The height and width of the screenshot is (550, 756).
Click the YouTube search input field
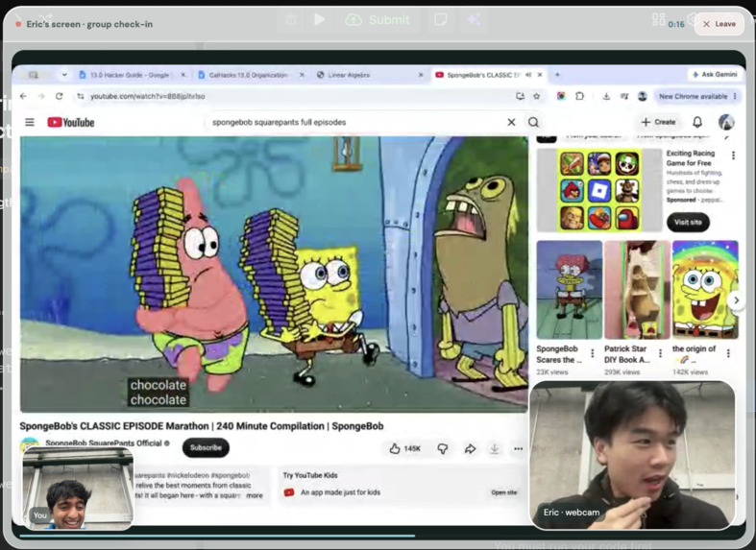355,122
